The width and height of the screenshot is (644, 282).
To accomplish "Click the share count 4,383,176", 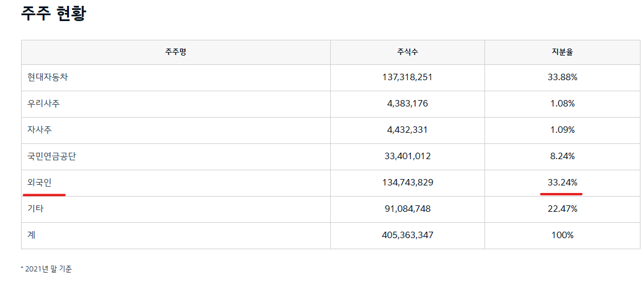I will click(x=407, y=104).
